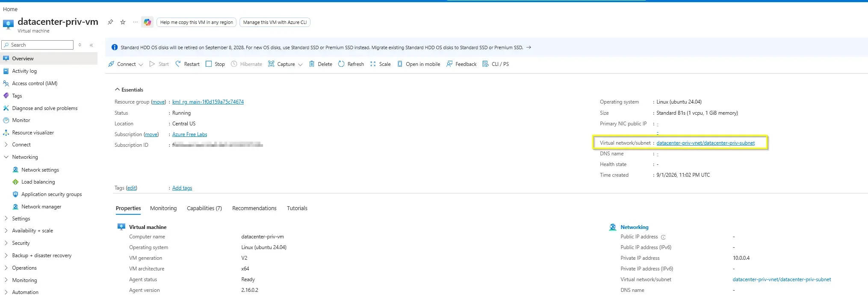Click Help me copy this VM in any region
Image resolution: width=868 pixels, height=297 pixels.
tap(197, 22)
